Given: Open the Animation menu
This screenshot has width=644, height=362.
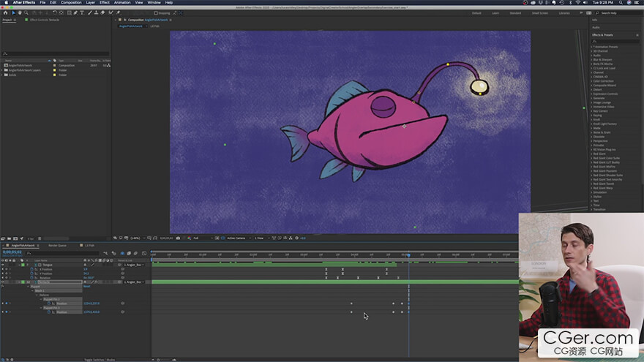Looking at the screenshot, I should 122,2.
